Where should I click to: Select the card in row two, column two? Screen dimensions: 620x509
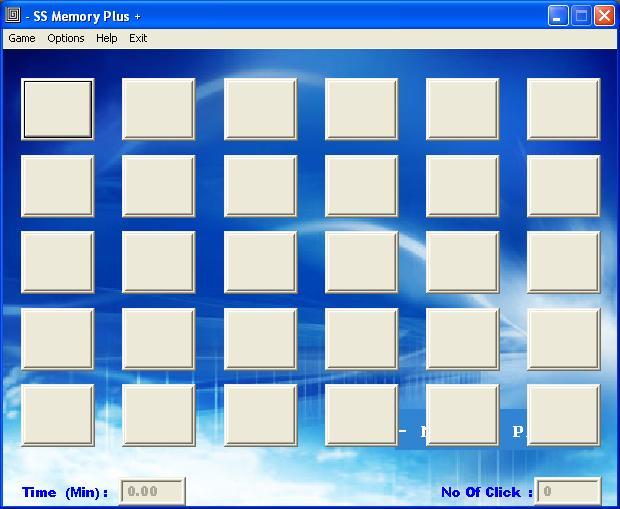pos(159,186)
